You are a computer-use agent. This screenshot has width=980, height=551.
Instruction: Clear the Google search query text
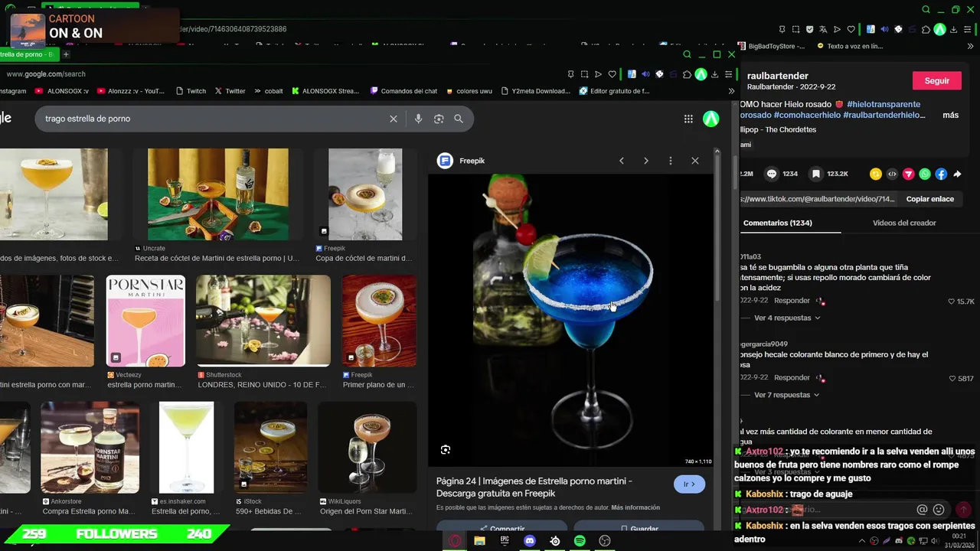point(394,119)
